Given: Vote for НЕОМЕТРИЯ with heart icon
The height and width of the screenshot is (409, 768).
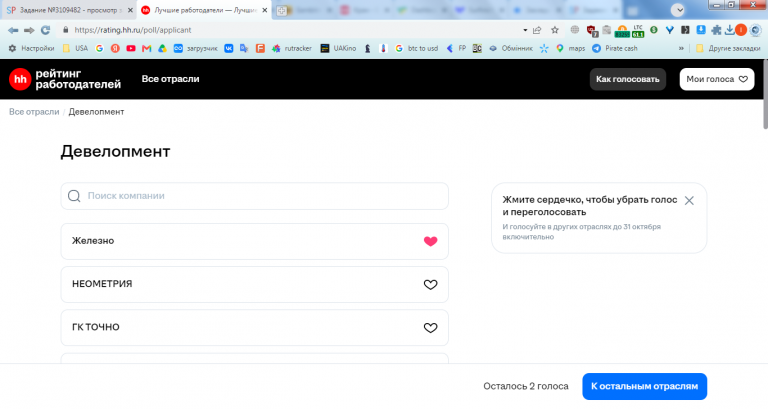Looking at the screenshot, I should (x=431, y=285).
